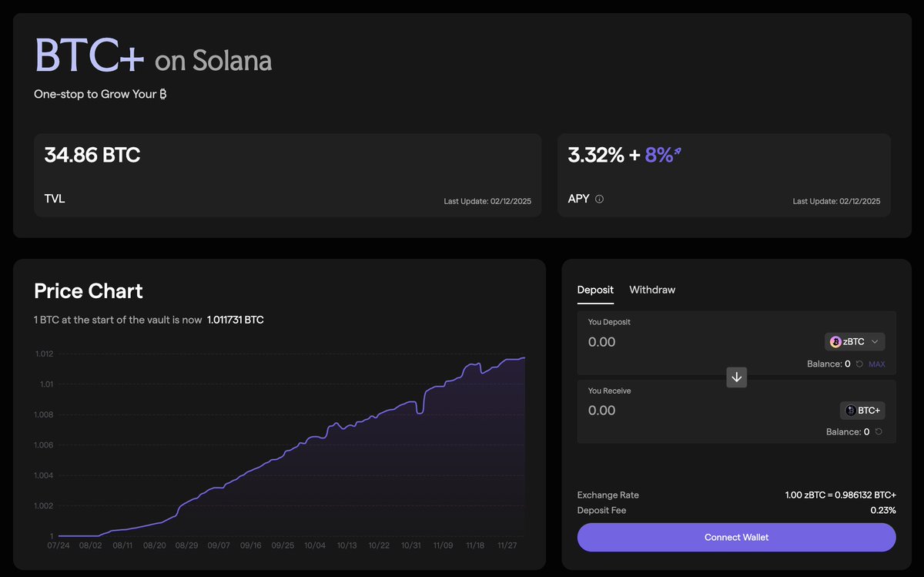Image resolution: width=924 pixels, height=577 pixels.
Task: Click the TVL Last Update date
Action: coord(487,201)
